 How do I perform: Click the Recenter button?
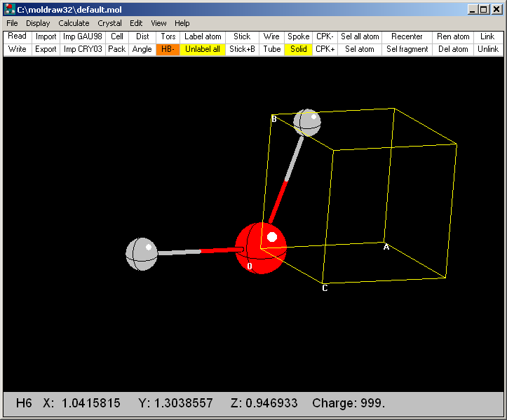click(x=407, y=36)
